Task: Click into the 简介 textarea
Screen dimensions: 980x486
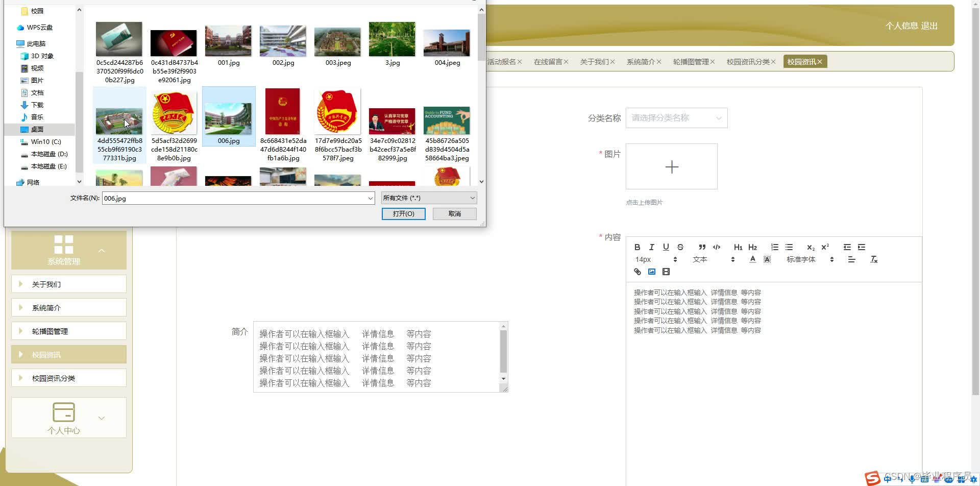Action: pyautogui.click(x=377, y=357)
